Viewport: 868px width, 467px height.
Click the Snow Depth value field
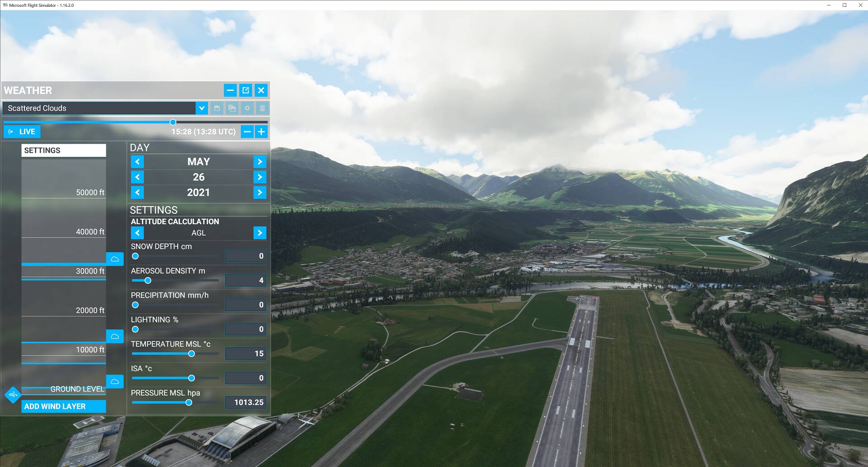245,256
